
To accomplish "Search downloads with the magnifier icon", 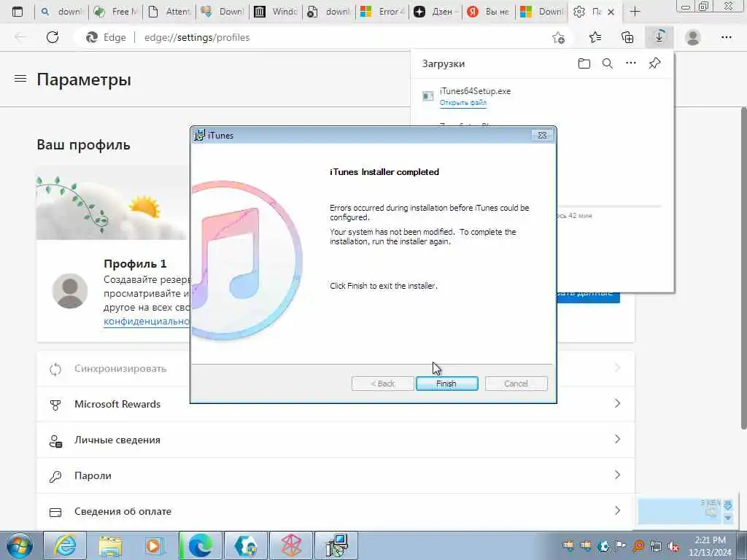I will coord(608,63).
